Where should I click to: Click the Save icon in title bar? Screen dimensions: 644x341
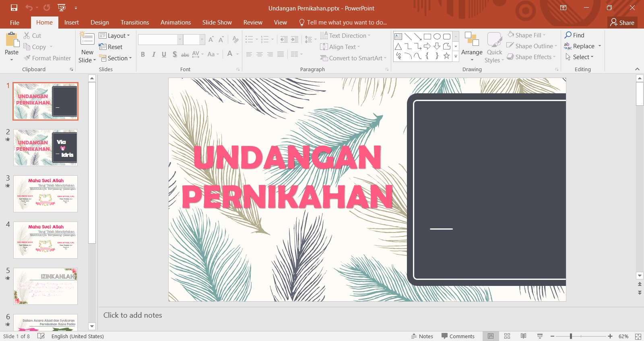(14, 8)
